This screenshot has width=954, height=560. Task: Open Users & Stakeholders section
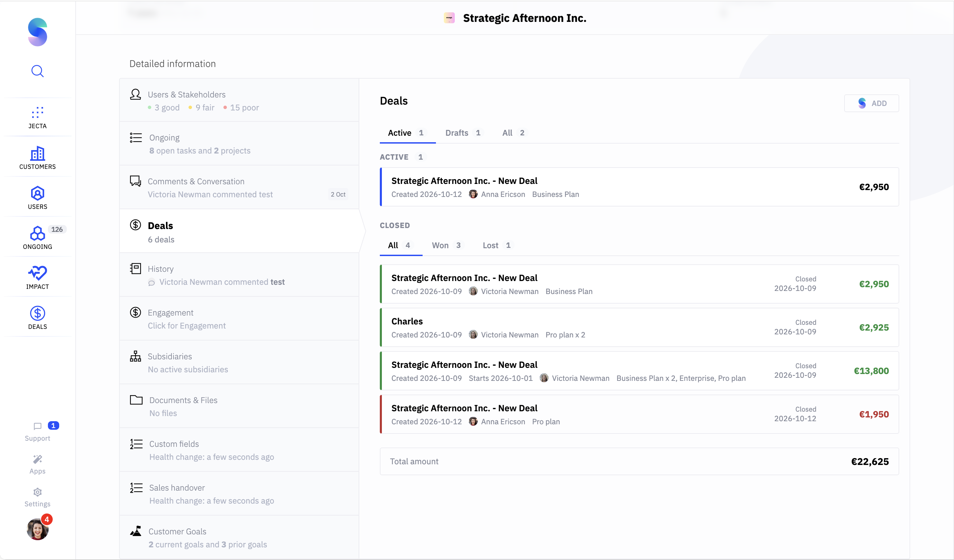pyautogui.click(x=239, y=100)
